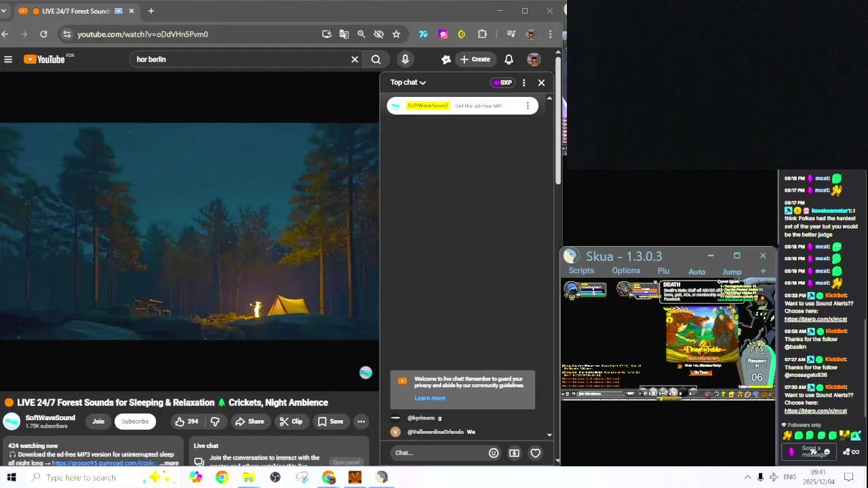868x488 pixels.
Task: Open Options menu in Skua window
Action: coord(626,270)
